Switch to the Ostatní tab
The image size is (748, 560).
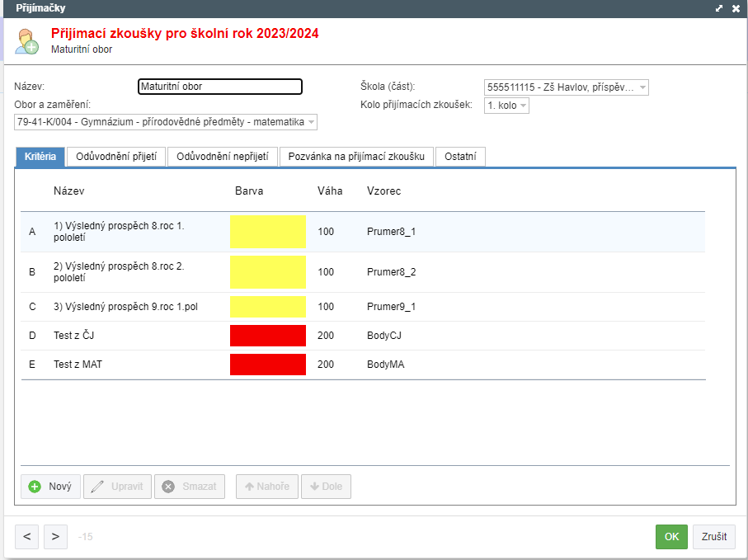point(460,157)
